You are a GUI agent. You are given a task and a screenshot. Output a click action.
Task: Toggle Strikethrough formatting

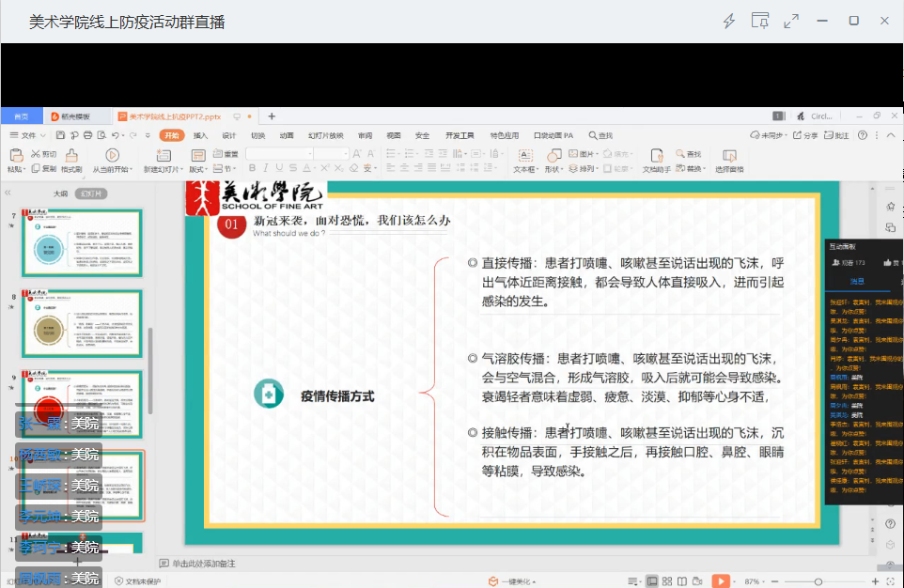(293, 168)
